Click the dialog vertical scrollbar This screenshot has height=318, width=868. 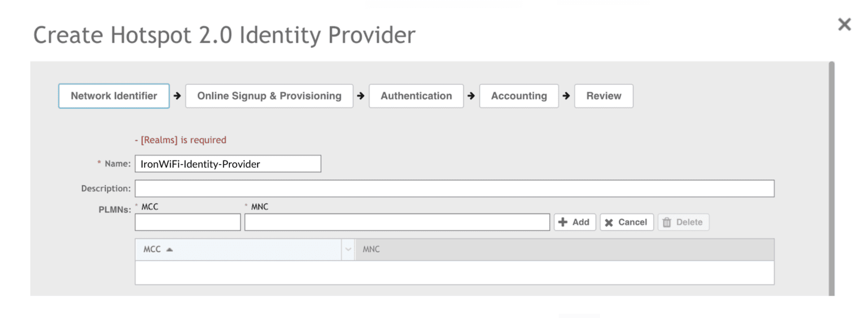tap(832, 179)
